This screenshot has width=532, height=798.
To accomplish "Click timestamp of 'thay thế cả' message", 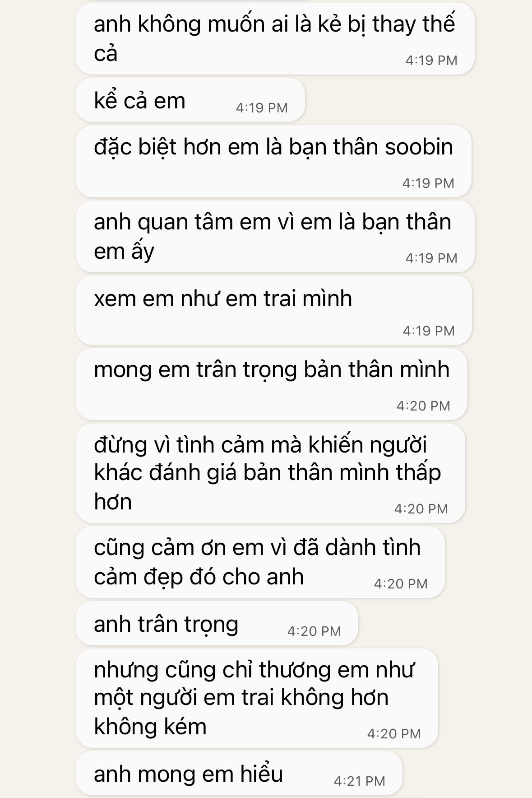I will point(431,60).
